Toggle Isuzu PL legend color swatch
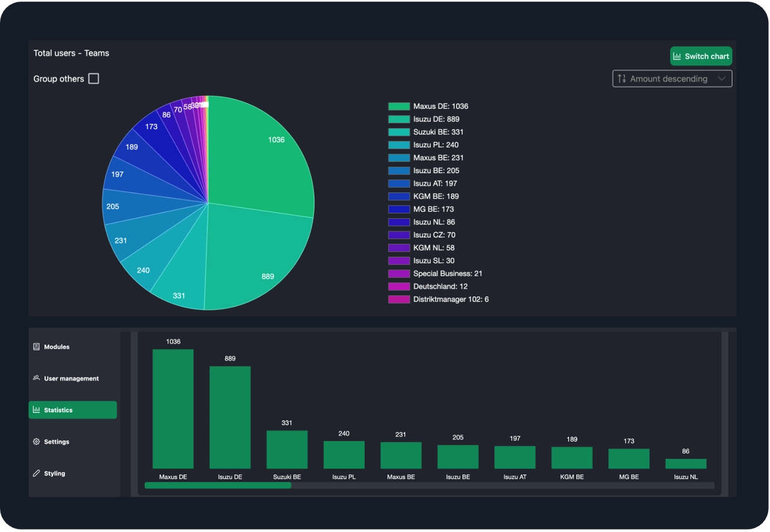 click(x=399, y=145)
